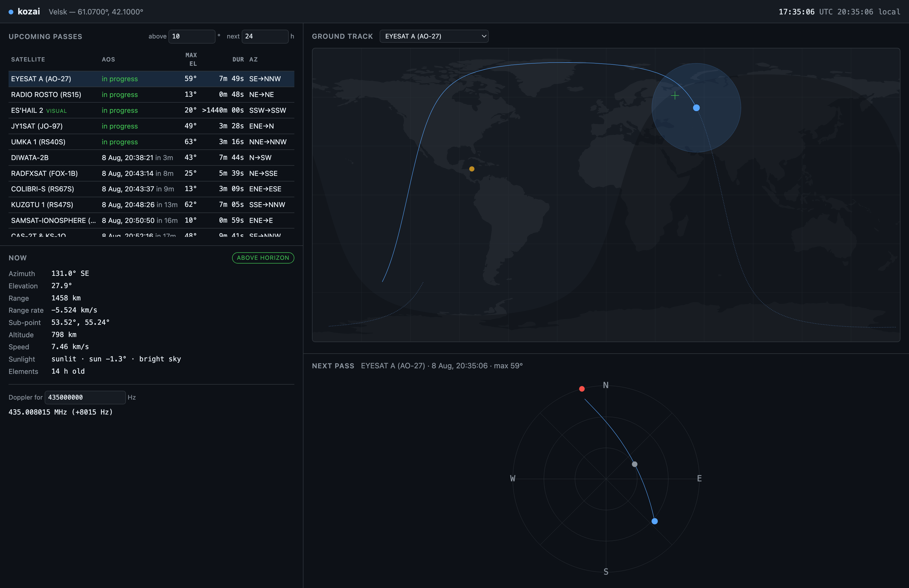
Task: Open the ground track satellite dropdown
Action: pyautogui.click(x=434, y=36)
